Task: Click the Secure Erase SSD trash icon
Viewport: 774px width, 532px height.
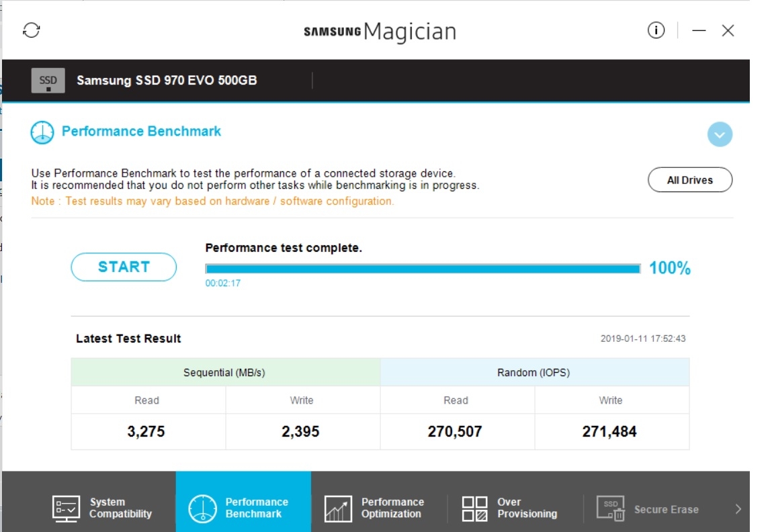Action: [x=611, y=508]
